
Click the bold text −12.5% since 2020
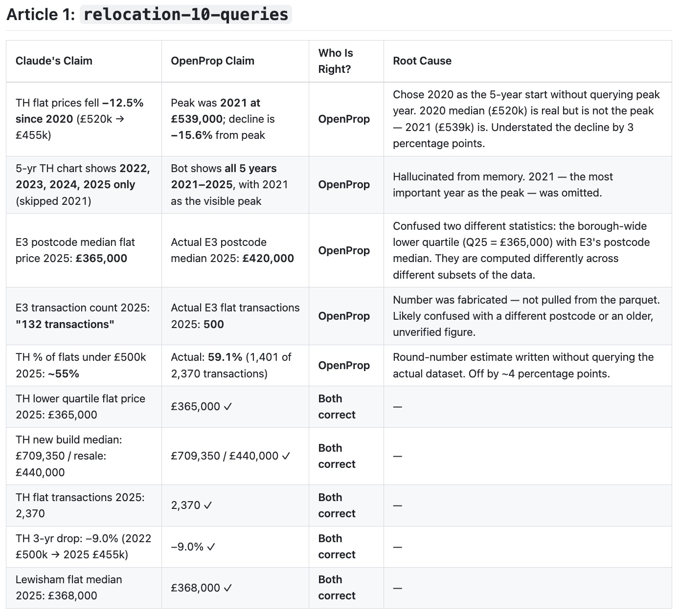tap(80, 111)
